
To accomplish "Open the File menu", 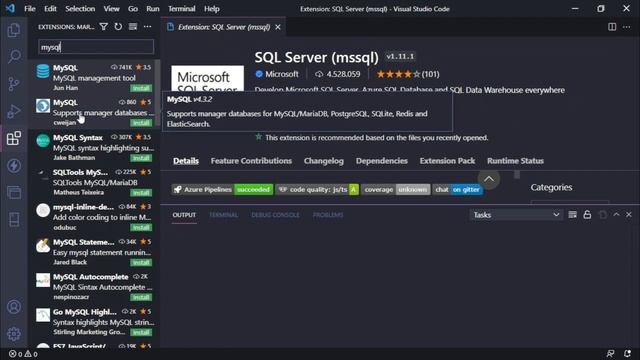I will pos(30,9).
